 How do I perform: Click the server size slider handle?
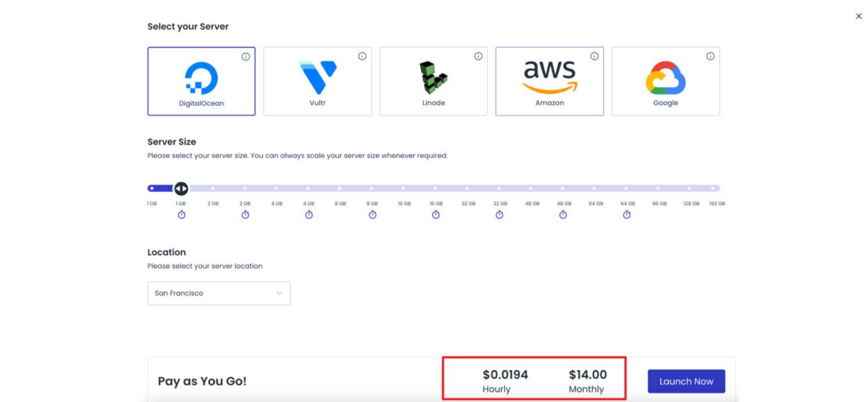click(181, 188)
